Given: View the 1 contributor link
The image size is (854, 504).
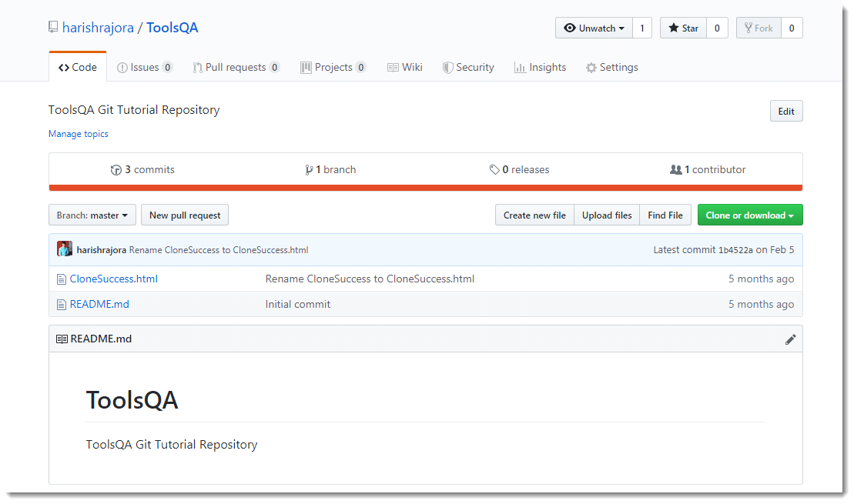Looking at the screenshot, I should tap(708, 170).
